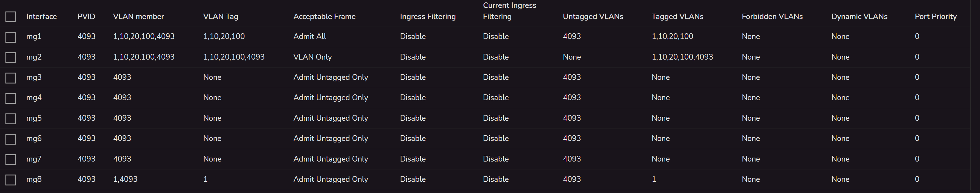Sort by the Interface column header
This screenshot has width=980, height=193.
pos(41,16)
